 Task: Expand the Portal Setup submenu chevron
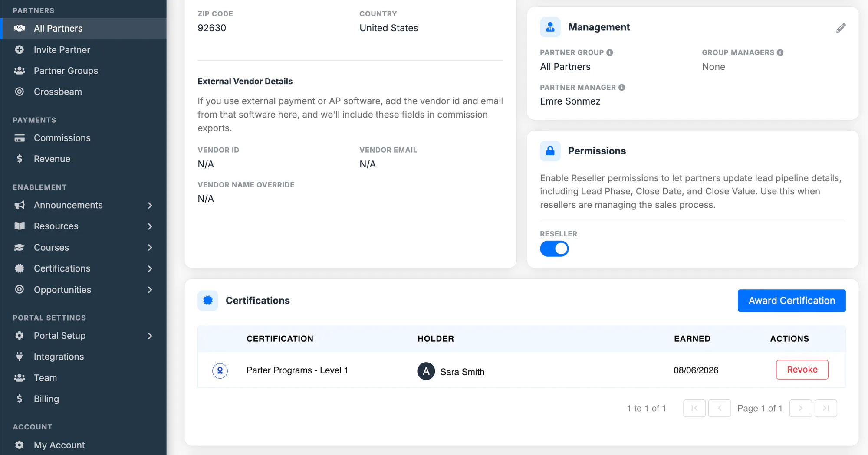tap(150, 336)
